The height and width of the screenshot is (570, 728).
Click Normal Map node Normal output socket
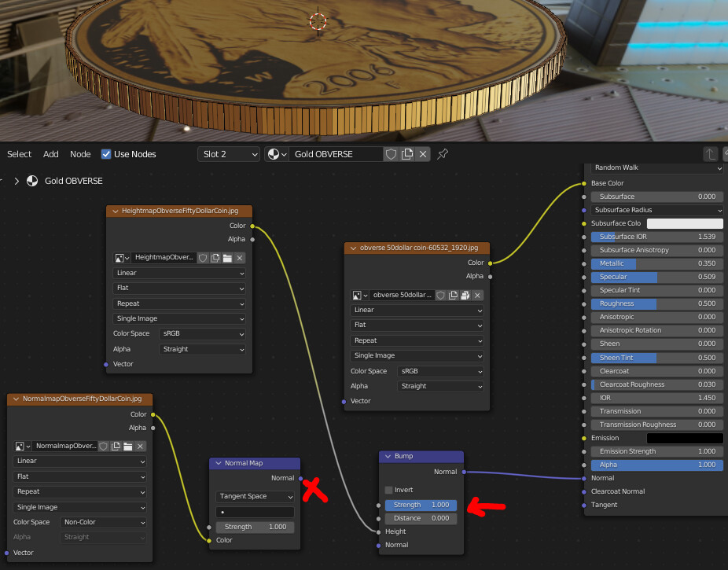click(x=301, y=478)
